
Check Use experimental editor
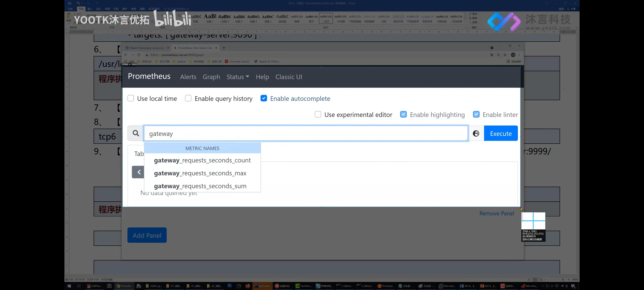(318, 114)
